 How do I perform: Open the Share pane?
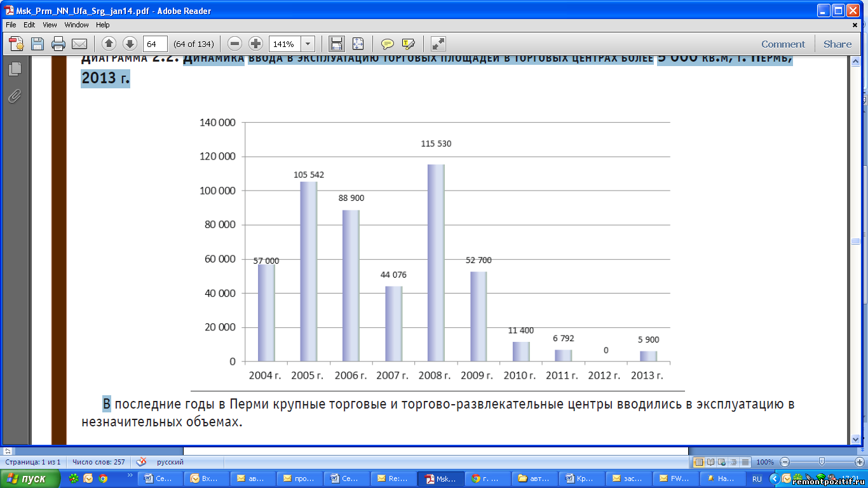point(837,44)
